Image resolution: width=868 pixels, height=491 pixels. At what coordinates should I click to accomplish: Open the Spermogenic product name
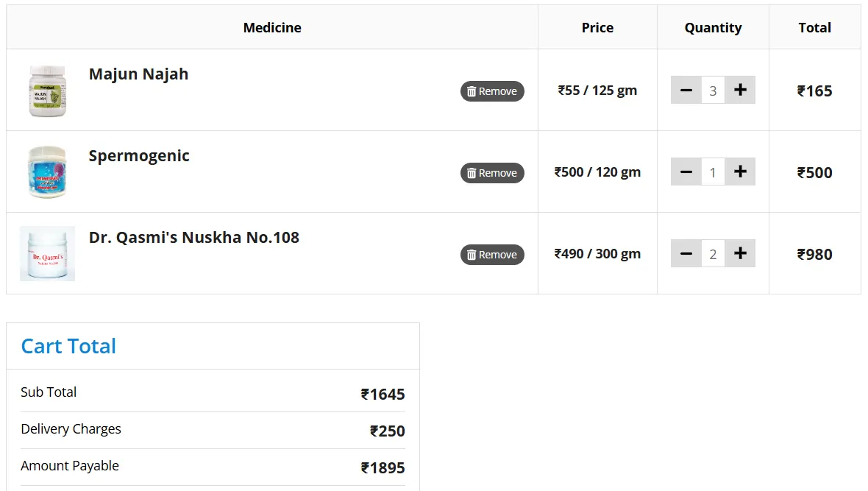pos(139,156)
